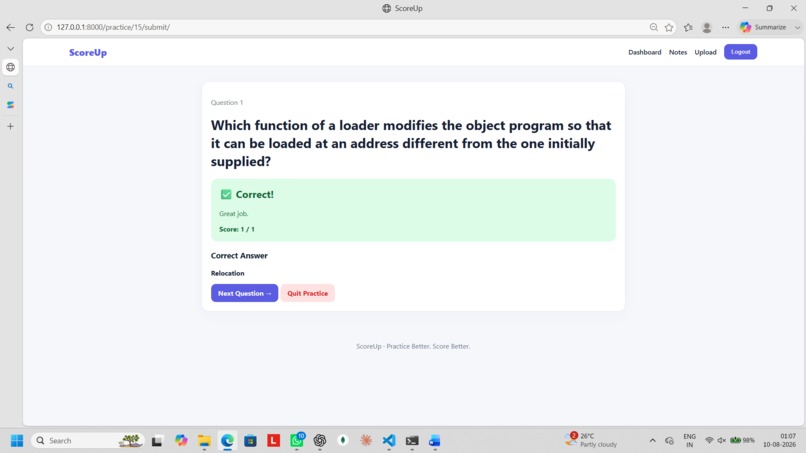Open the favorites list
806x453 pixels.
pyautogui.click(x=688, y=27)
